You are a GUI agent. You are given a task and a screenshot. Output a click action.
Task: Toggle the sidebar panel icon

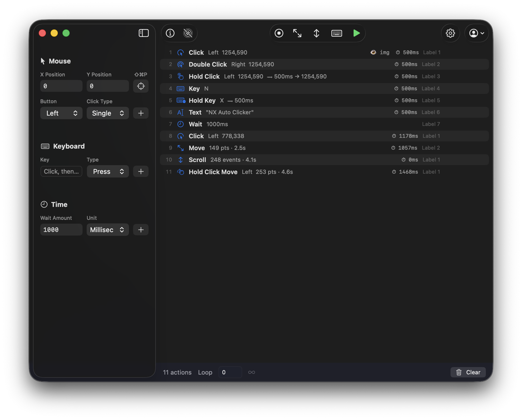tap(144, 33)
